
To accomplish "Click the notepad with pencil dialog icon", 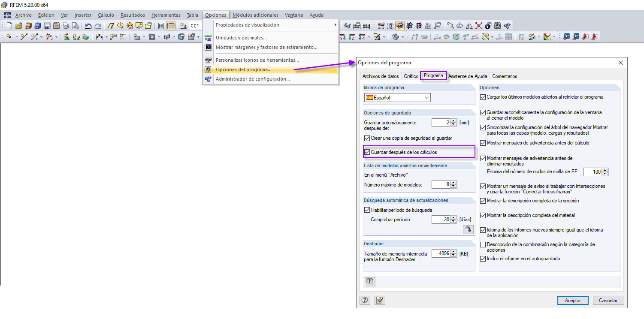I will tap(380, 300).
